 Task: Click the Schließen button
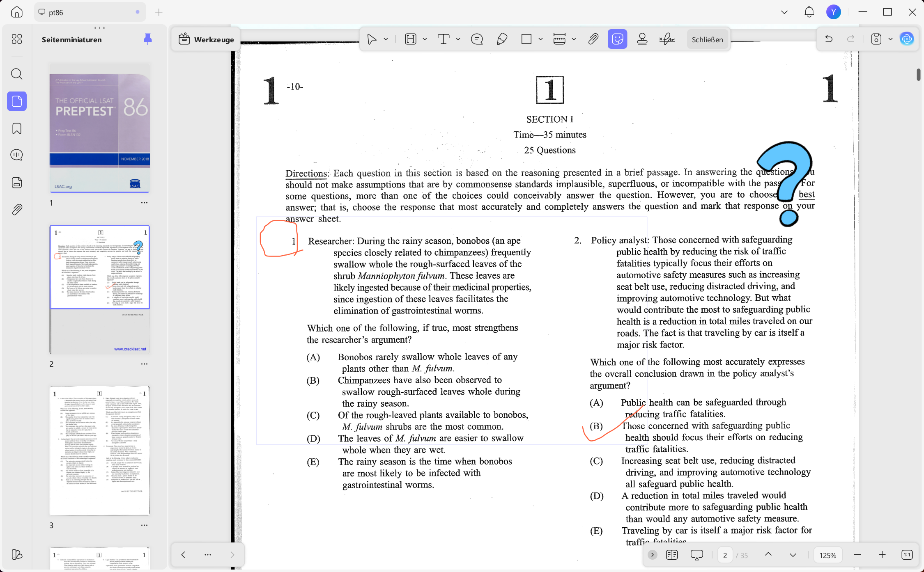point(707,39)
